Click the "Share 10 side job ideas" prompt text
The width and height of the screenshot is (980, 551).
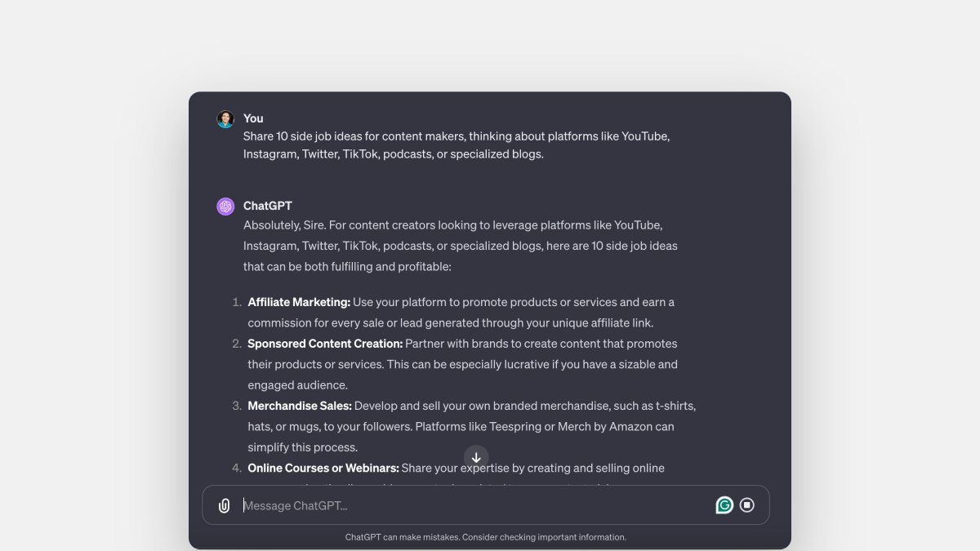click(x=310, y=136)
